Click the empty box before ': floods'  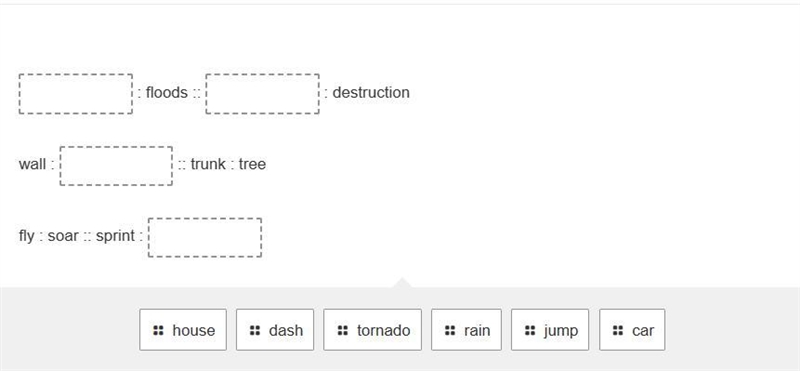point(76,94)
